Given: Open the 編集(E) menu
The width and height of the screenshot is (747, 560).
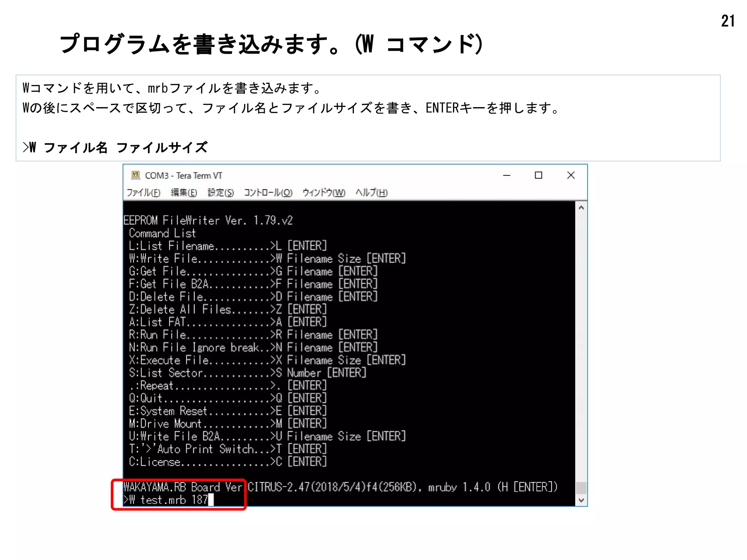Looking at the screenshot, I should click(184, 192).
